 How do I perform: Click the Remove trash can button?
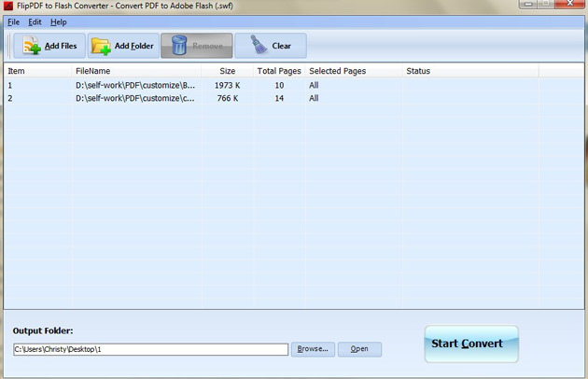click(x=197, y=46)
